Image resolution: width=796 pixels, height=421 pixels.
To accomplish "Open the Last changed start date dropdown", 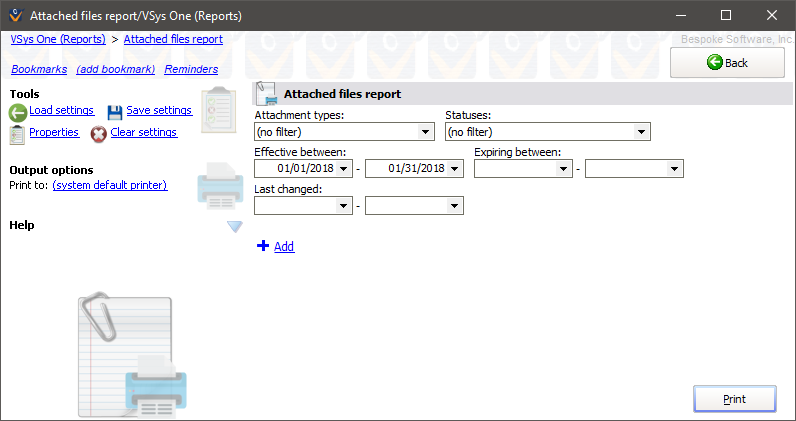I will pos(345,206).
